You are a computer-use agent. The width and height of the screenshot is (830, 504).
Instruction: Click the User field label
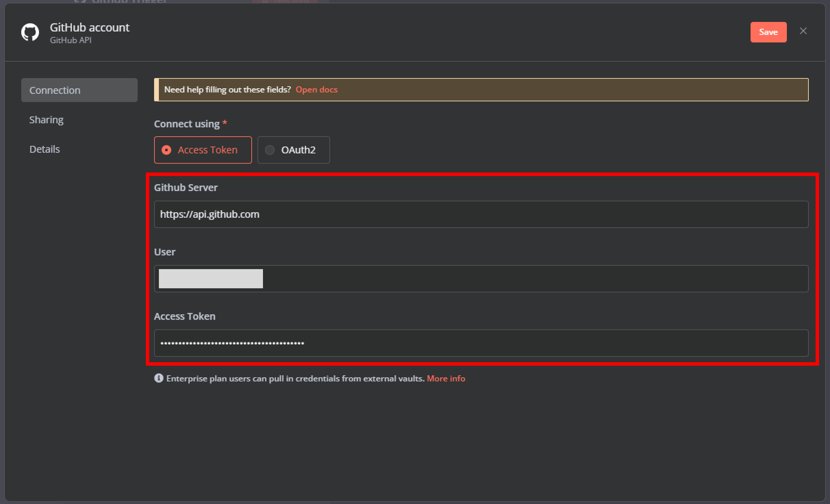click(x=164, y=252)
